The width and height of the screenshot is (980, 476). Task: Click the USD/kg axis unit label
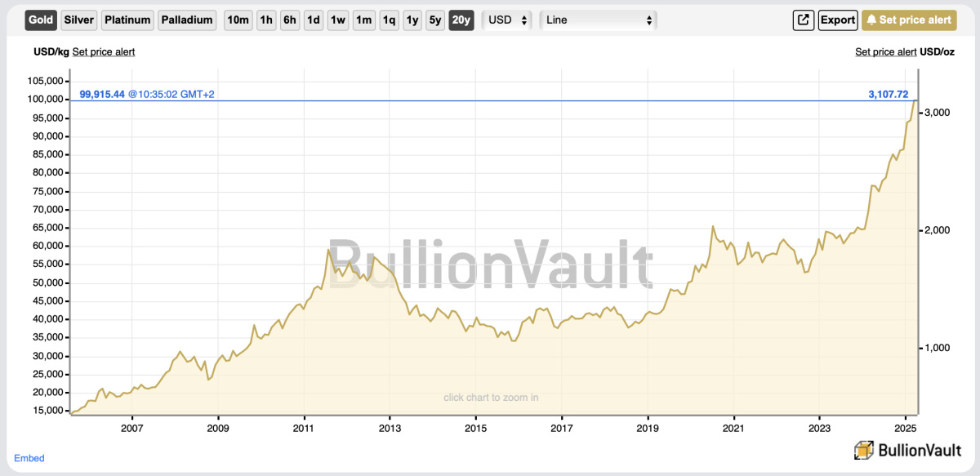[x=51, y=51]
